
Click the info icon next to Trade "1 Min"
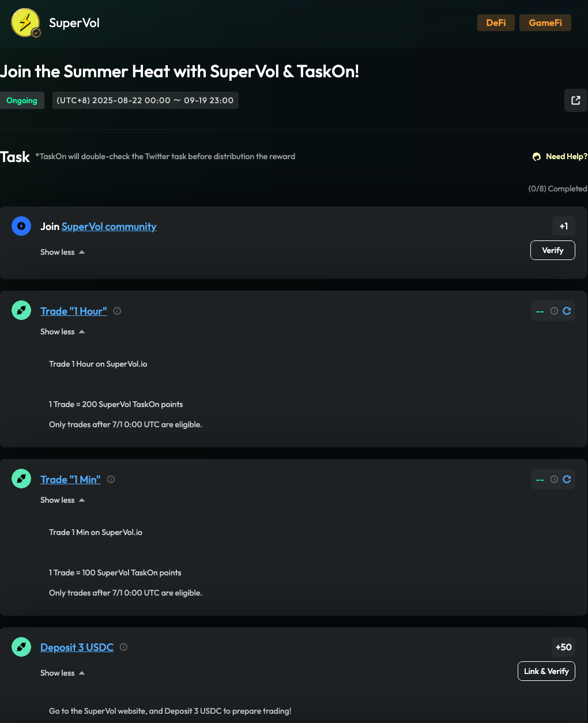(x=111, y=480)
